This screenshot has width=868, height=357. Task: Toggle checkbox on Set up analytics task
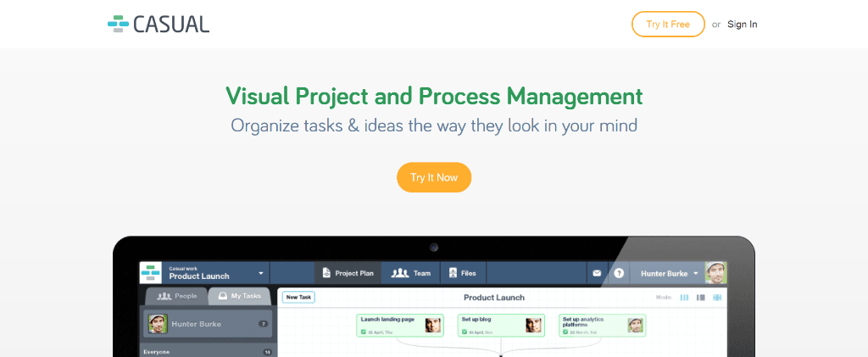coord(565,332)
